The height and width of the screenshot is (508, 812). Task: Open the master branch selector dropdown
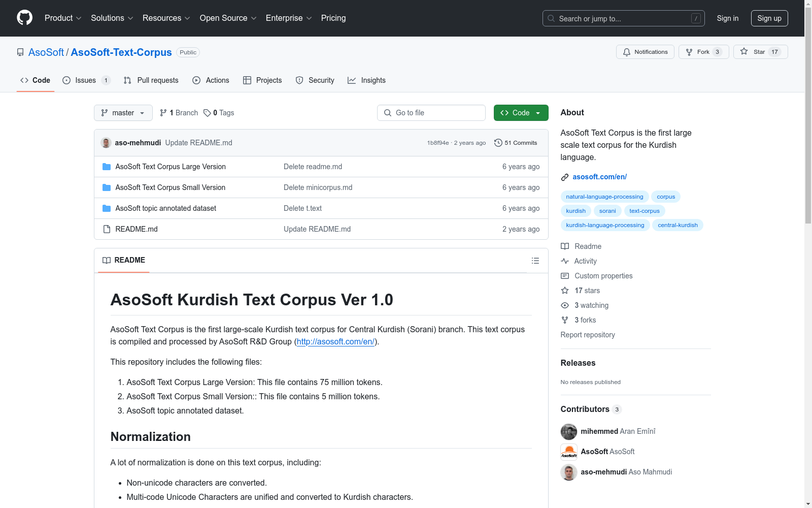pos(123,113)
